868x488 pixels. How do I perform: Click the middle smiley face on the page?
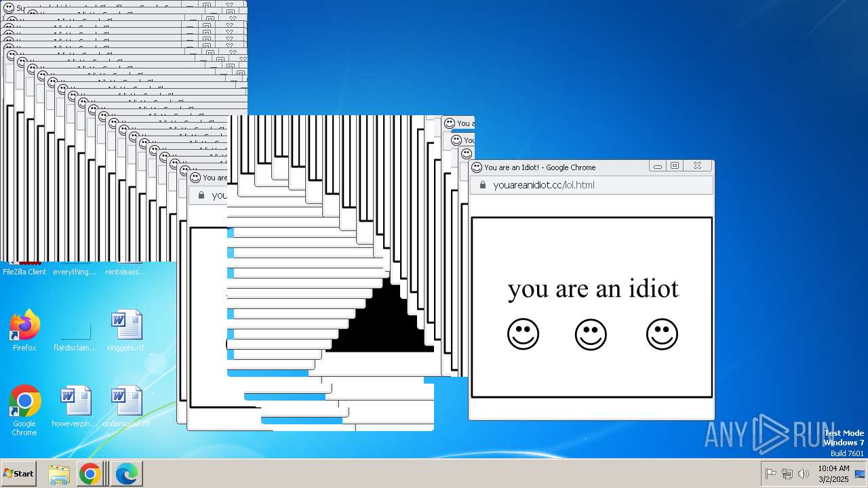591,334
